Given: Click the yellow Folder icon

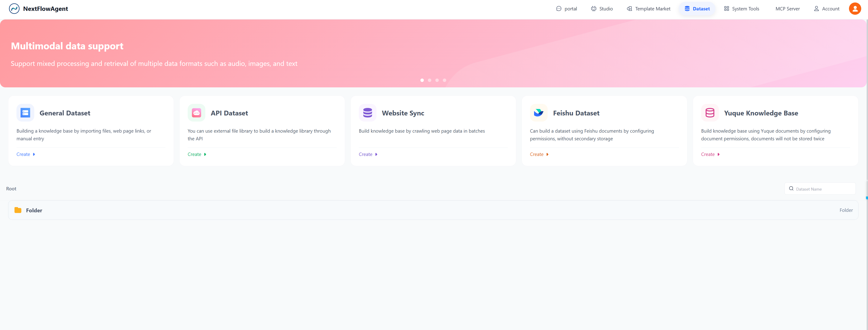Looking at the screenshot, I should [18, 210].
